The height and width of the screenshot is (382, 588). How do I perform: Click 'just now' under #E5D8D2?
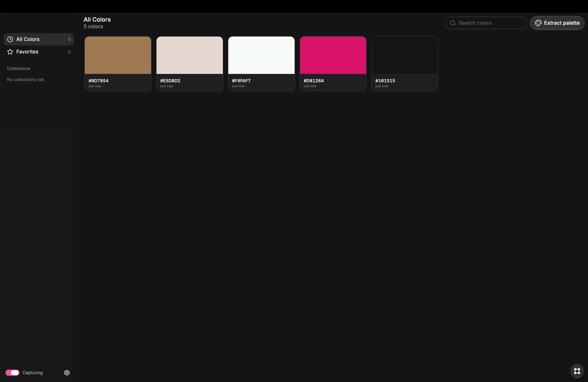(x=166, y=86)
